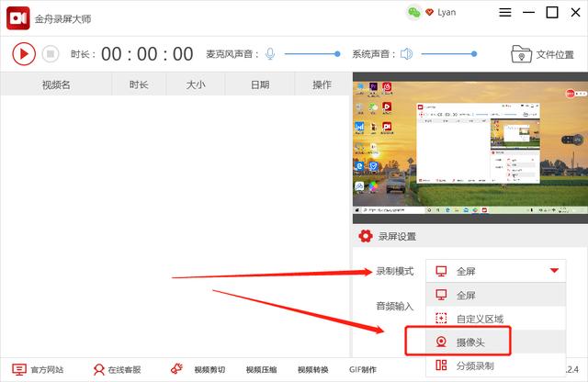The width and height of the screenshot is (588, 382).
Task: Sort by 日期 column header
Action: (260, 84)
